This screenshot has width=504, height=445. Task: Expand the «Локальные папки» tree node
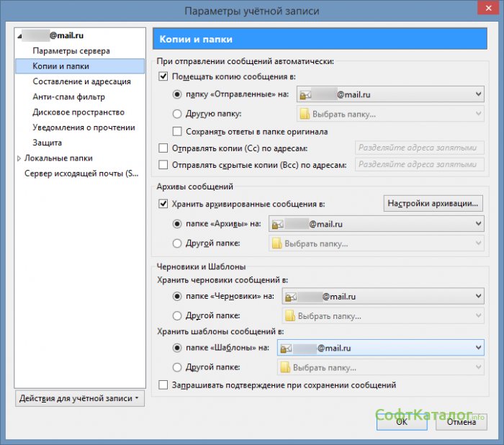(x=19, y=158)
